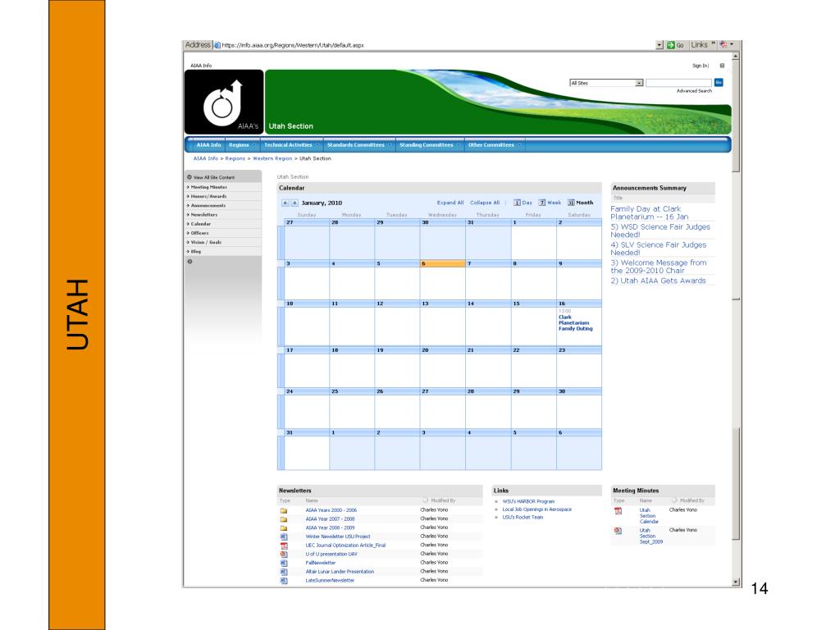Click document icon for Winter Newsletter USU Project

(283, 536)
